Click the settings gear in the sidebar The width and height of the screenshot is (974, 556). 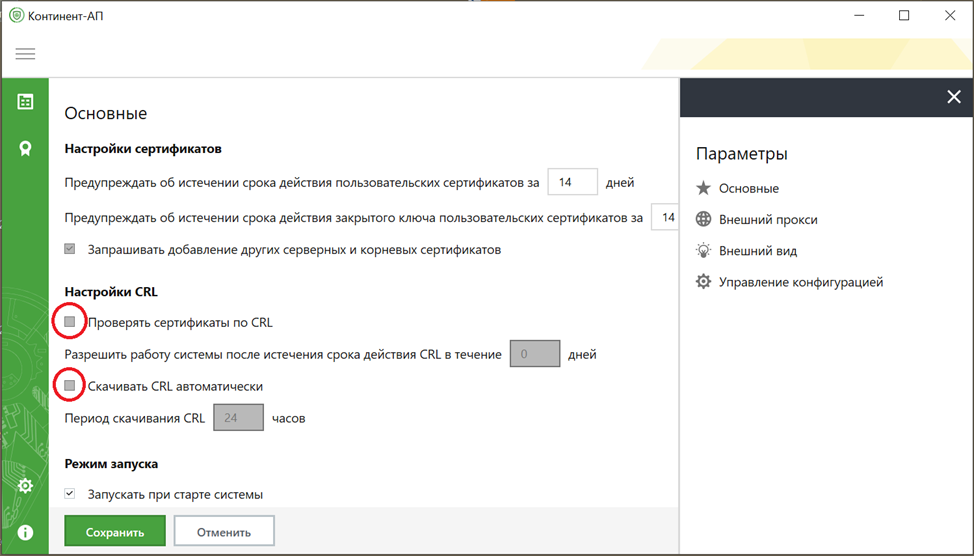coord(25,486)
